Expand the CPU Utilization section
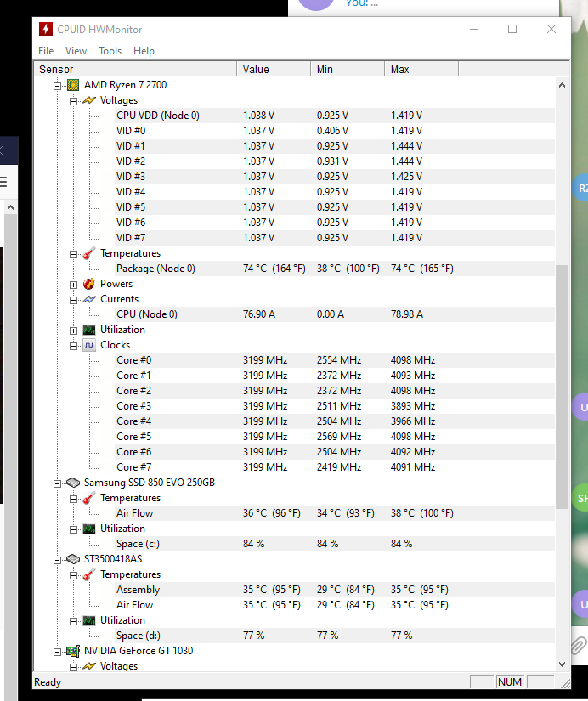Image resolution: width=588 pixels, height=701 pixels. (x=73, y=331)
